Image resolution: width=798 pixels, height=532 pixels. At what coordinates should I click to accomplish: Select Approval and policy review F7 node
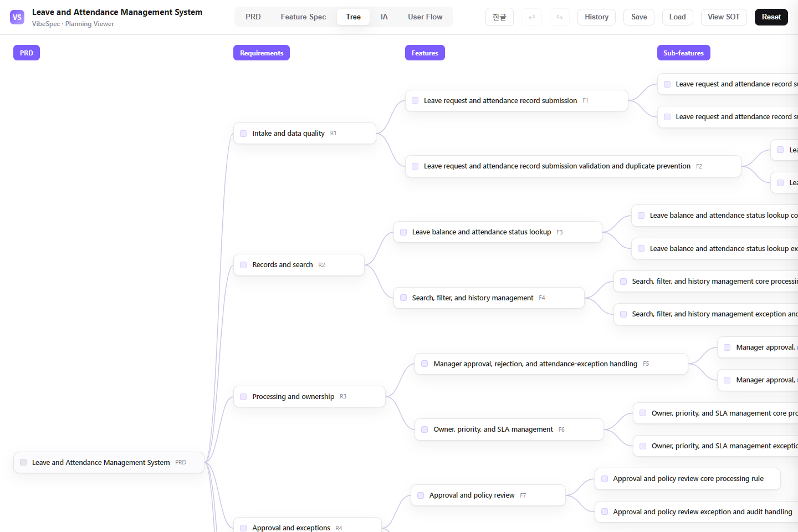[488, 495]
